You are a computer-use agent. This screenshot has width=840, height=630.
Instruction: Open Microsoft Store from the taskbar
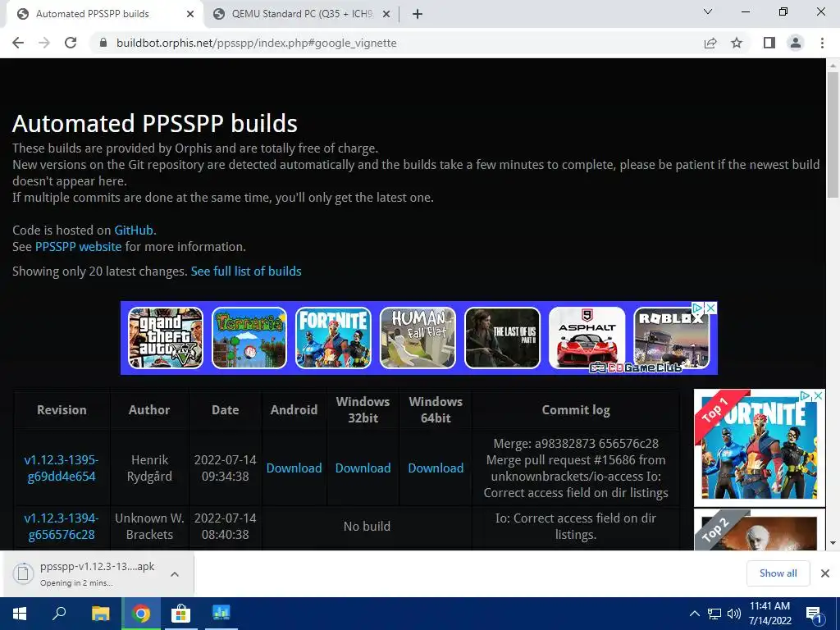point(180,614)
